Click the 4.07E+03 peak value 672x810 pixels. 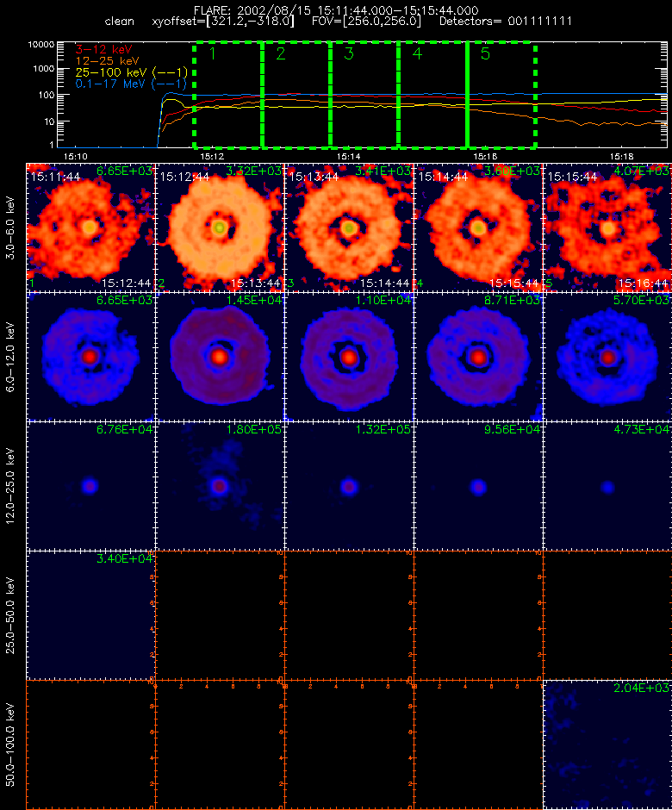[642, 171]
